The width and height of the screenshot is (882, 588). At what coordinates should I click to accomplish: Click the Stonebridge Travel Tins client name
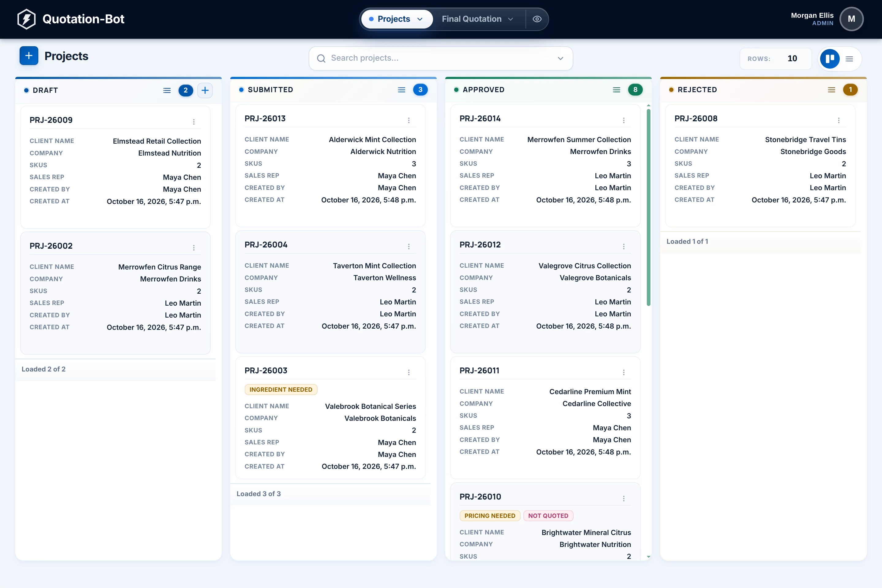(x=805, y=140)
